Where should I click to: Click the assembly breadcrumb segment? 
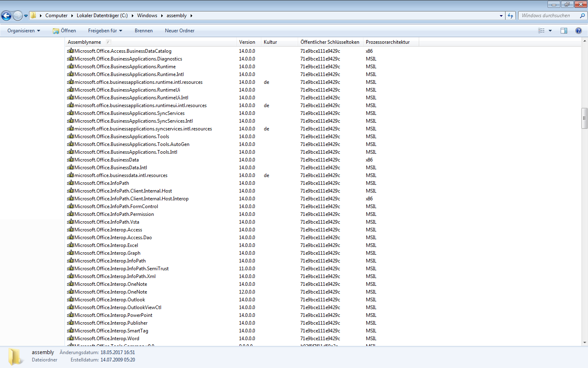[x=176, y=16]
